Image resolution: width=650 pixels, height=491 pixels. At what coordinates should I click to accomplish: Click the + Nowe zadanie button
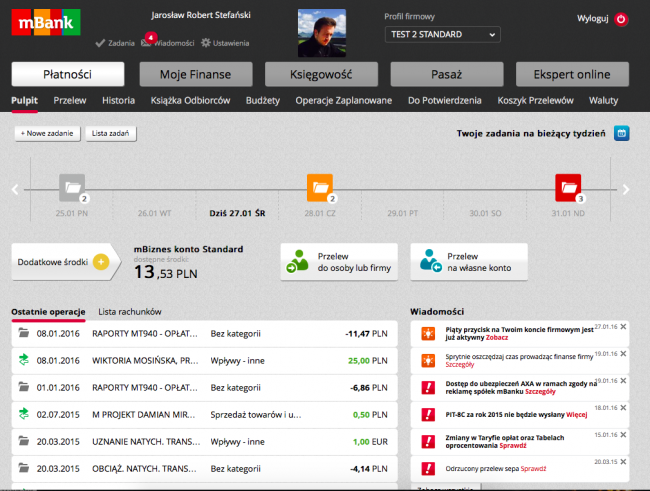click(x=48, y=134)
